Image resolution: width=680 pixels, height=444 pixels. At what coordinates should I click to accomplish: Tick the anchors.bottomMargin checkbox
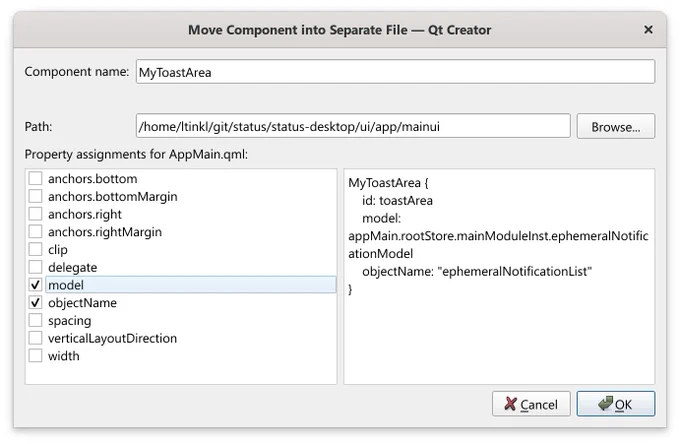pos(35,196)
